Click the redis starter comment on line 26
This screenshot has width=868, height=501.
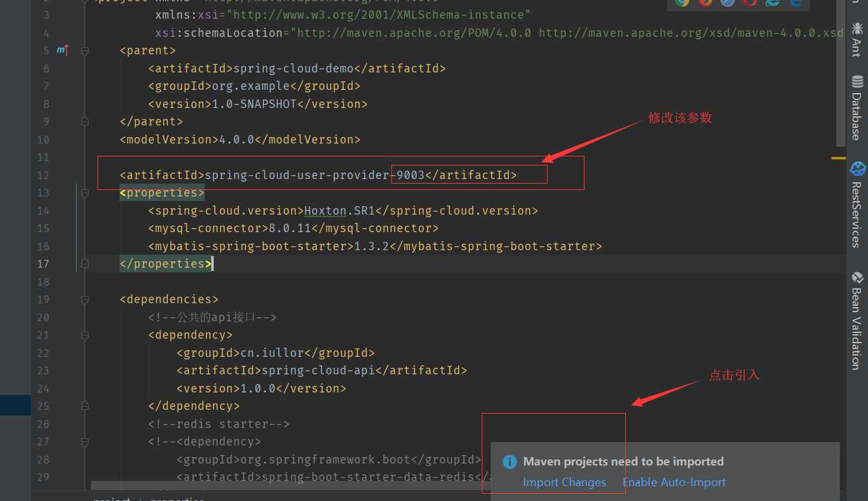pos(219,424)
